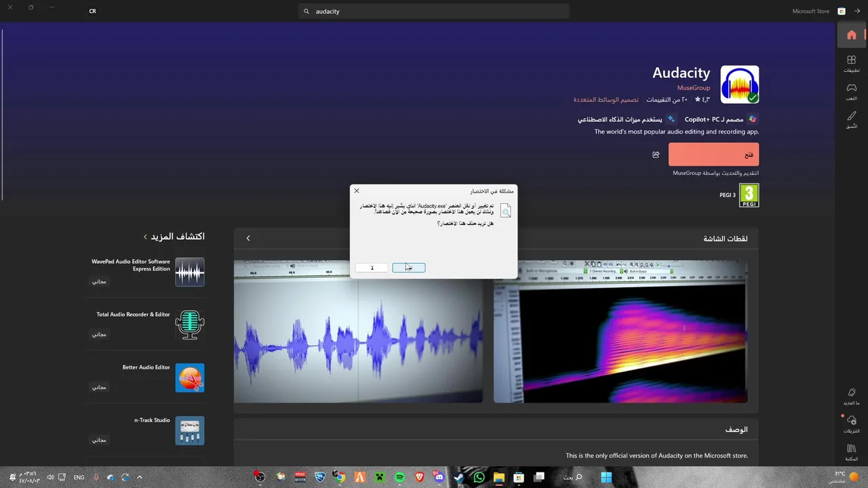Open Steam from the taskbar
The image size is (868, 488).
click(459, 477)
